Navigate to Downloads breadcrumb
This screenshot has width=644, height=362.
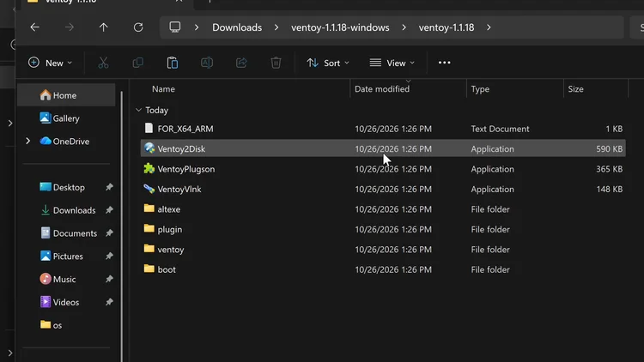(x=237, y=27)
